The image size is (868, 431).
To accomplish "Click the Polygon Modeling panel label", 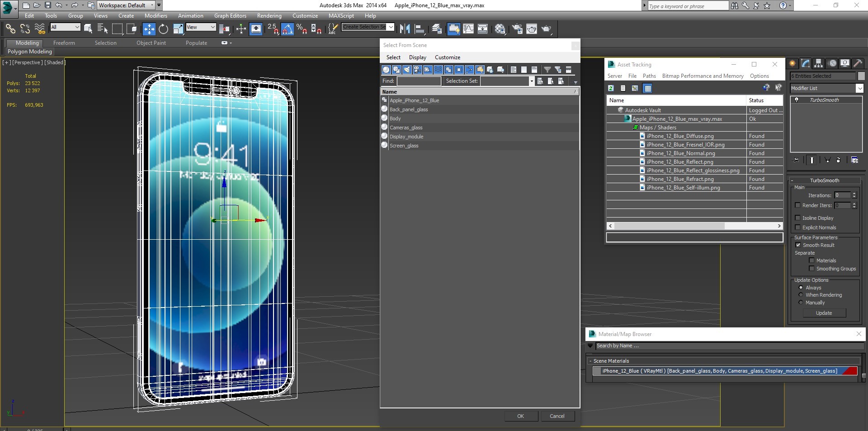I will coord(30,52).
